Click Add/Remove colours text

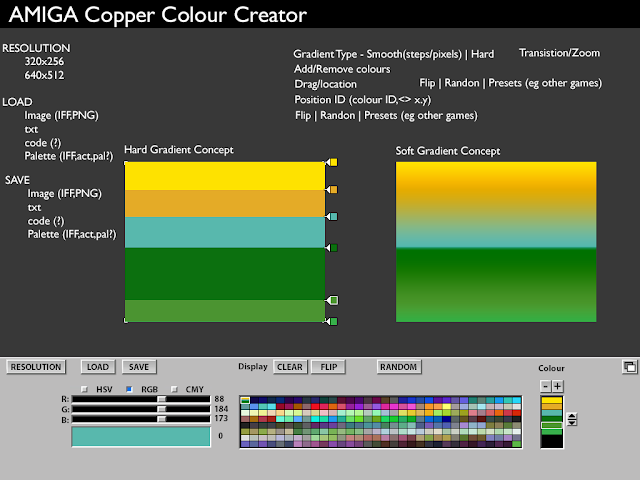tap(342, 69)
